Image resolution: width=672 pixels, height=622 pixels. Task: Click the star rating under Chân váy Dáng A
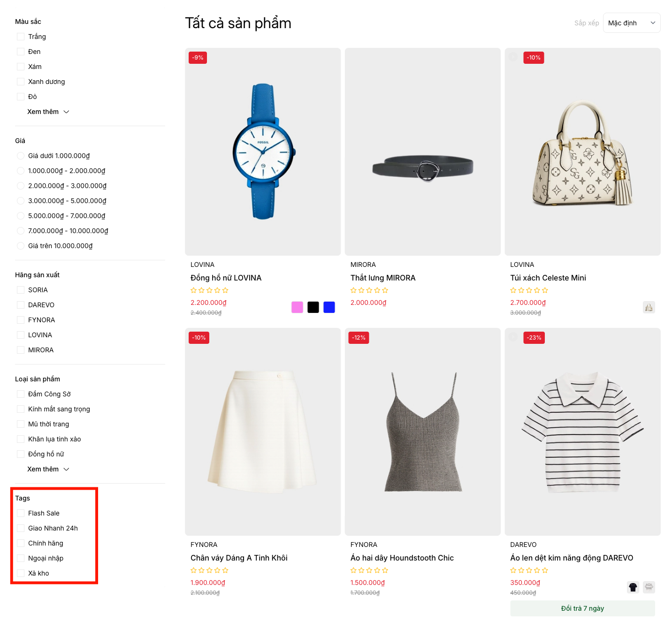click(x=209, y=570)
